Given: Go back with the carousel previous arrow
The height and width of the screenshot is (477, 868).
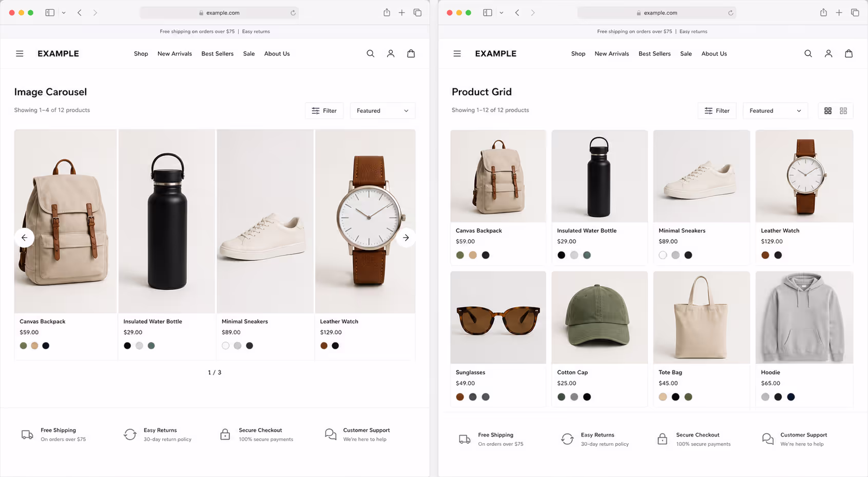Looking at the screenshot, I should point(24,237).
